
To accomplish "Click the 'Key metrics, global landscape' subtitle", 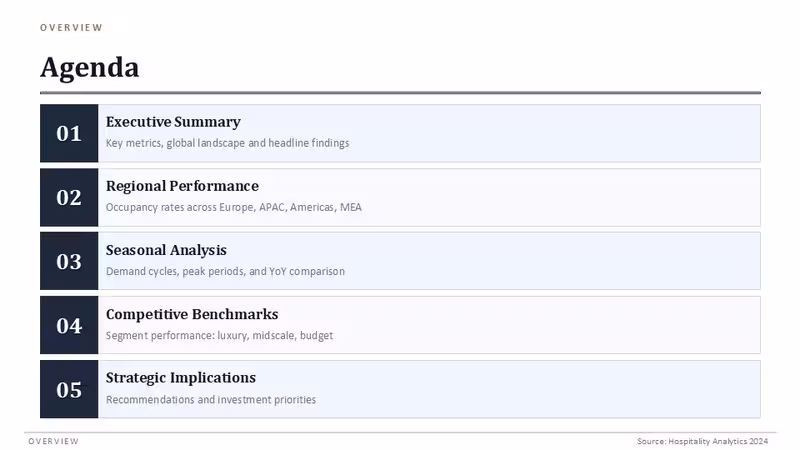I will [x=228, y=143].
